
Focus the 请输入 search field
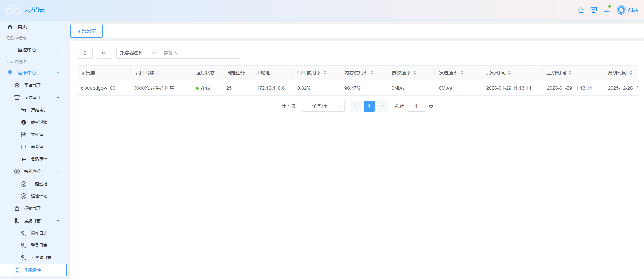[201, 53]
